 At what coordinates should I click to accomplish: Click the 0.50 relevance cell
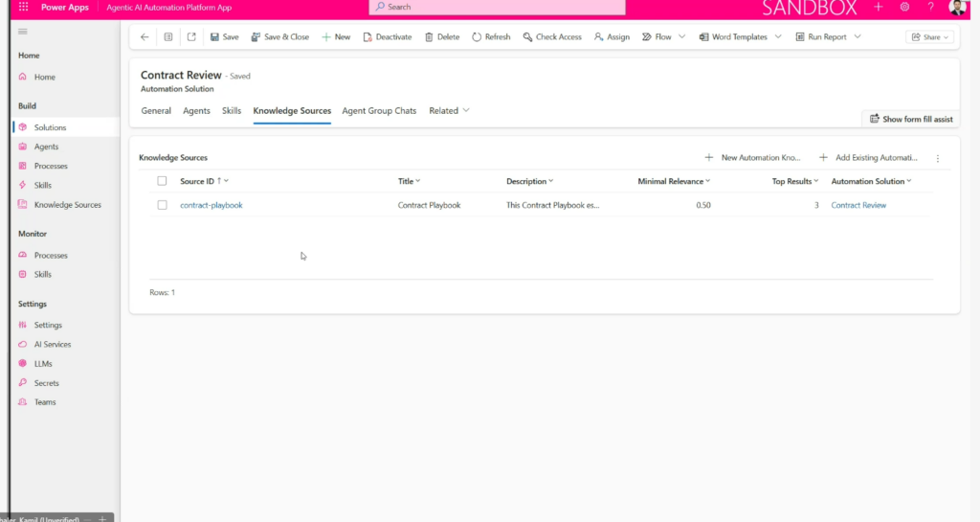point(703,205)
